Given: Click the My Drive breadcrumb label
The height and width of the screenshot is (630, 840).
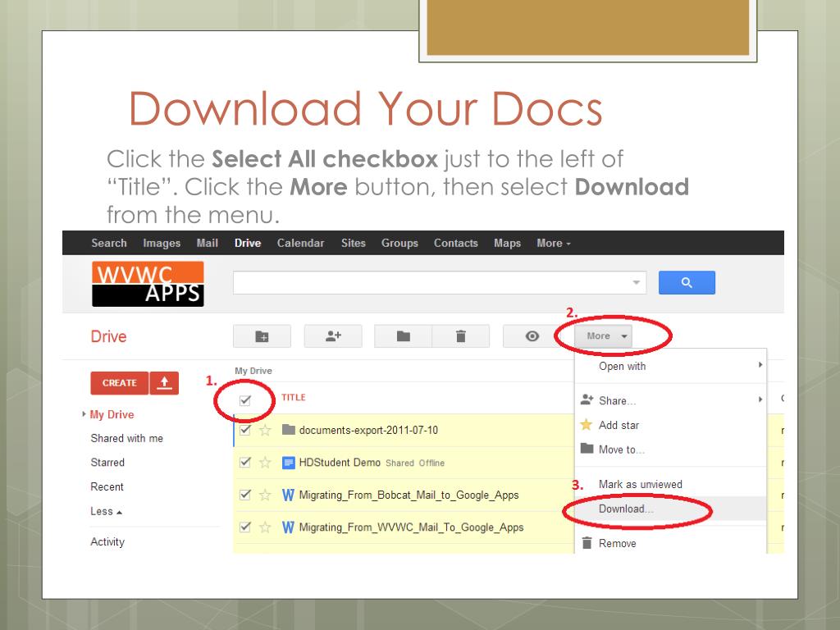Looking at the screenshot, I should point(253,371).
